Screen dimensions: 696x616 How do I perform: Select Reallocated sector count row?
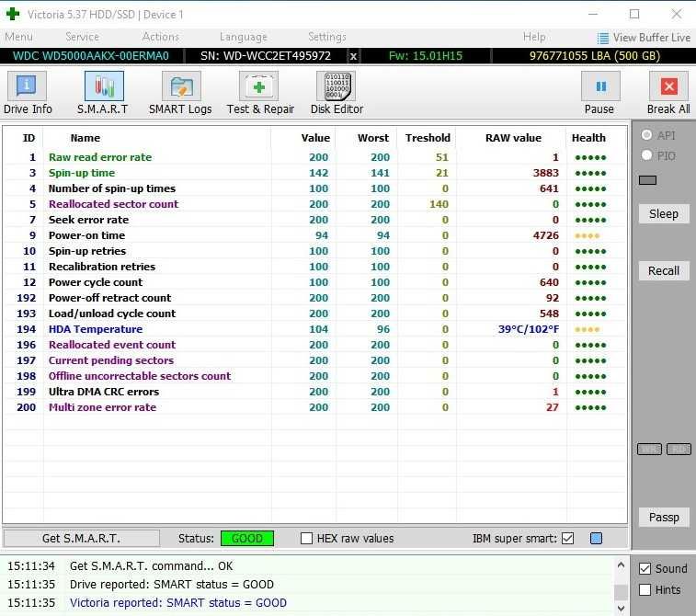tap(314, 204)
